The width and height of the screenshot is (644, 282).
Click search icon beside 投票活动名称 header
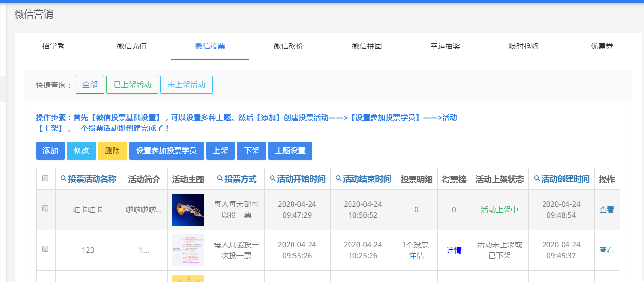coord(64,179)
